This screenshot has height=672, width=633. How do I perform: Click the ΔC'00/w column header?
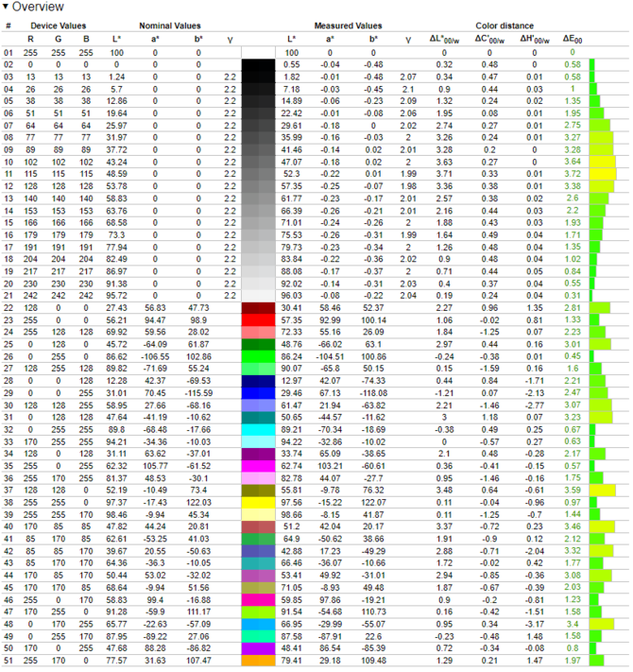pyautogui.click(x=489, y=39)
